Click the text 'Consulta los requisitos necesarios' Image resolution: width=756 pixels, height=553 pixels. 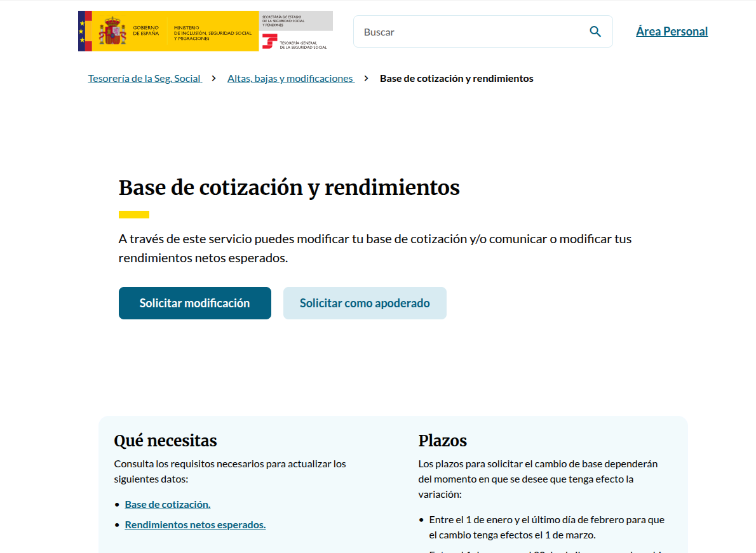coord(230,471)
